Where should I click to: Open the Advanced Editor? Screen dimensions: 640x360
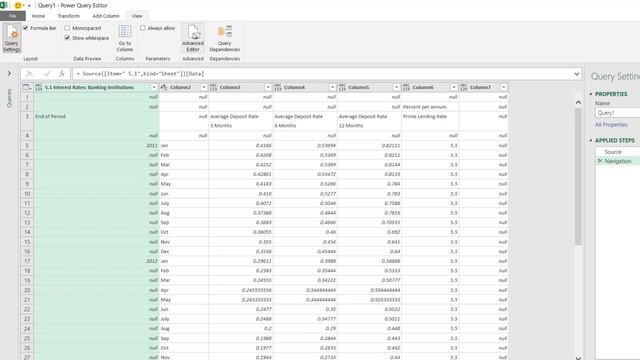pos(193,38)
